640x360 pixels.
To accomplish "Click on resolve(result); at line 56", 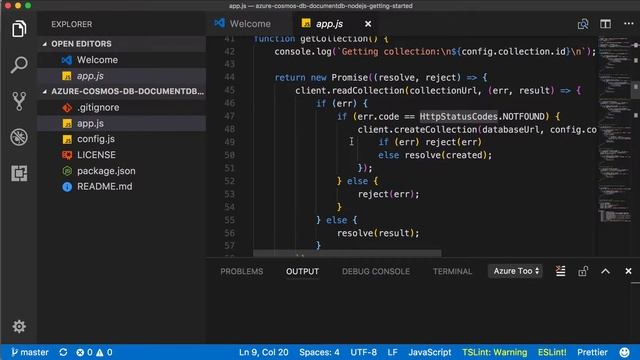I will (378, 233).
